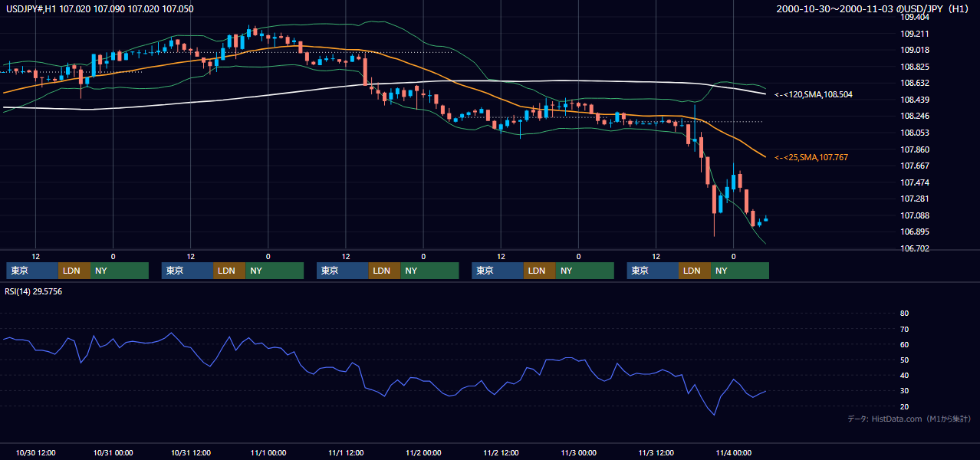Image resolution: width=980 pixels, height=460 pixels.
Task: Click the leftmost NY session block
Action: (x=120, y=271)
